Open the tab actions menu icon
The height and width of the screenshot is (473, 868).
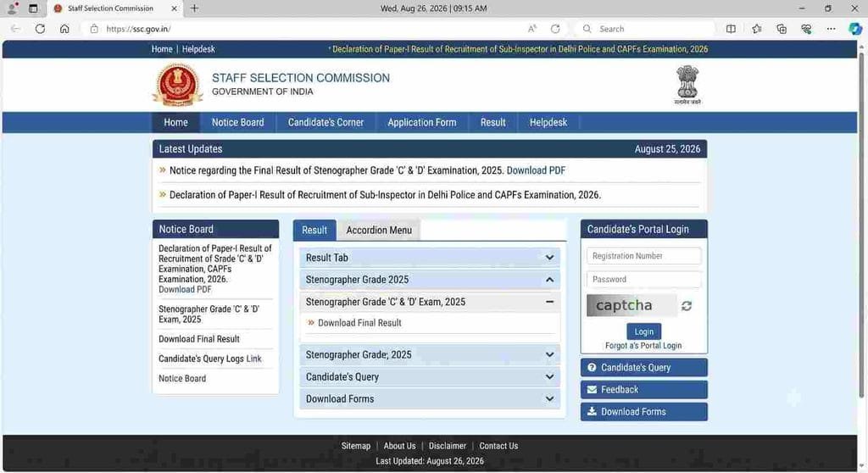pos(33,8)
